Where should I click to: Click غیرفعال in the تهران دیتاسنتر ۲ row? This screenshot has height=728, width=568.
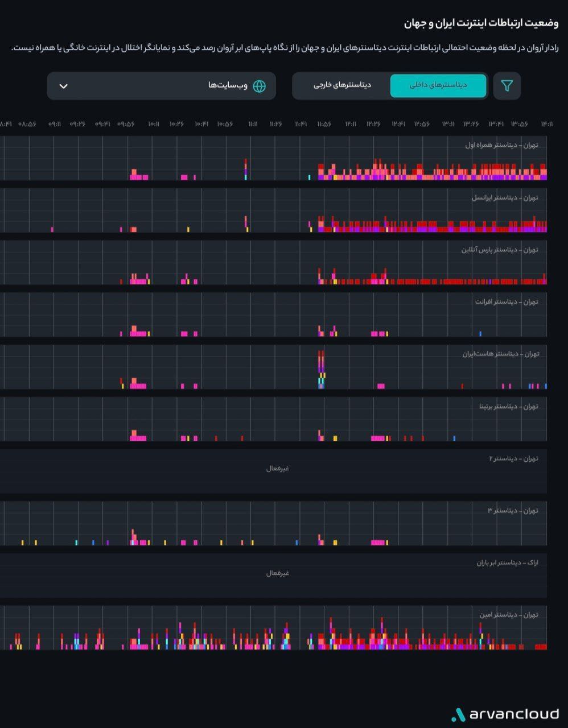(x=277, y=469)
